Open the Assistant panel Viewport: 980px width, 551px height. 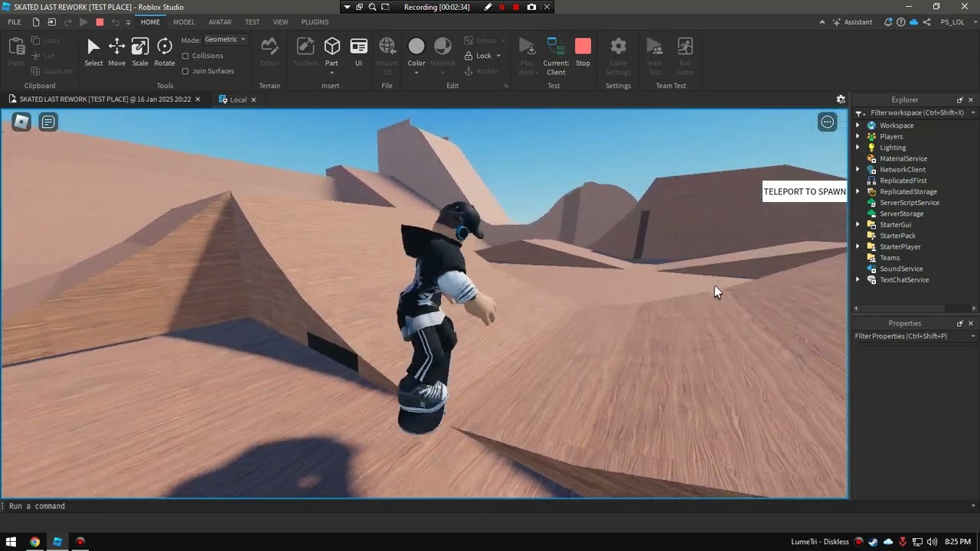pos(853,22)
